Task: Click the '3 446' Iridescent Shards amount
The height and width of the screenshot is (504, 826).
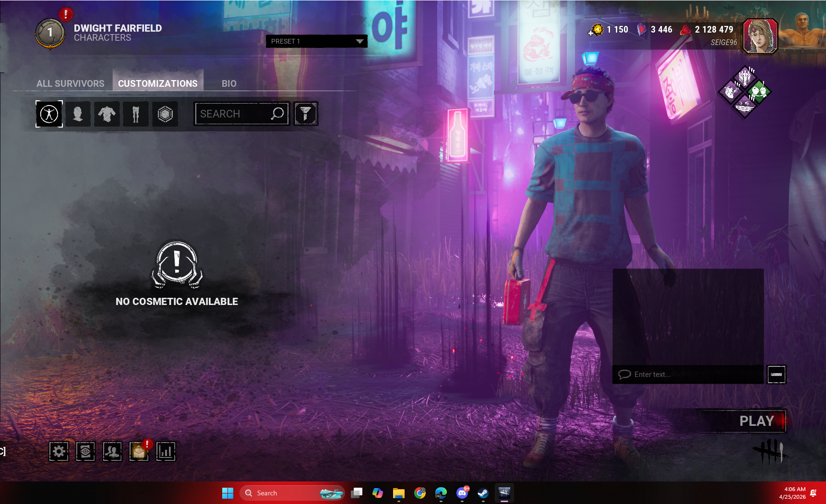Action: click(661, 30)
